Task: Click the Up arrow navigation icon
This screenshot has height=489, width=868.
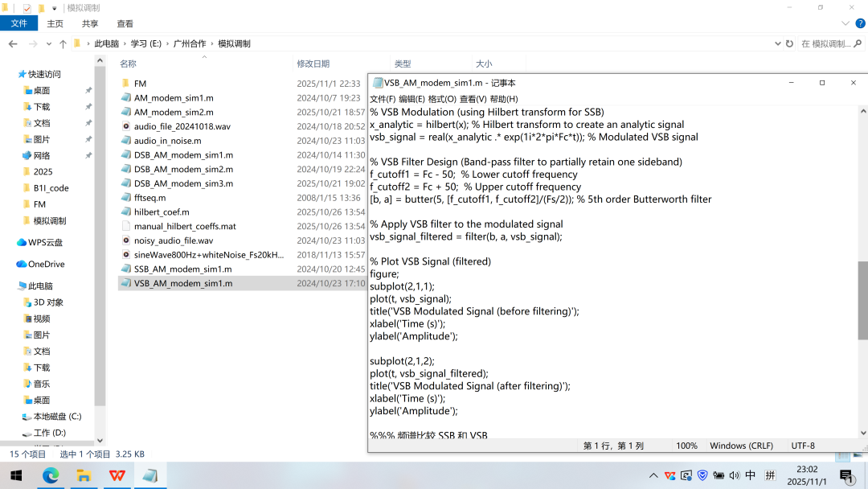Action: point(63,43)
